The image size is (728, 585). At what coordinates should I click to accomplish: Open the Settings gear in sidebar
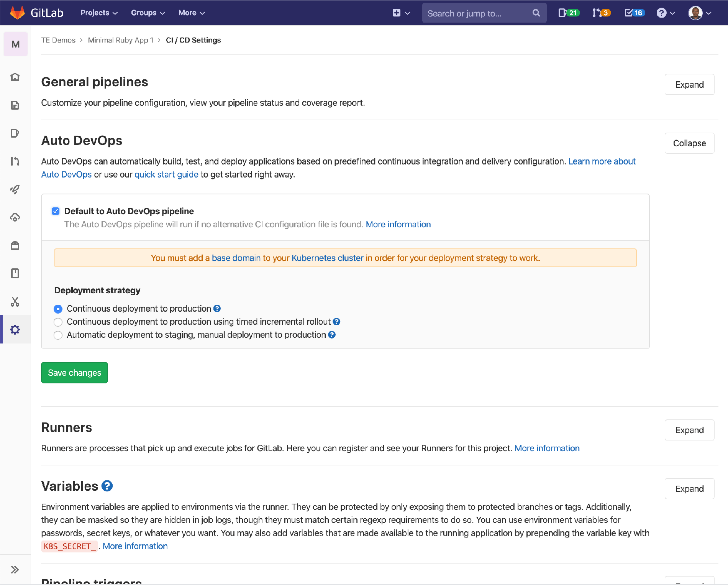pos(15,330)
